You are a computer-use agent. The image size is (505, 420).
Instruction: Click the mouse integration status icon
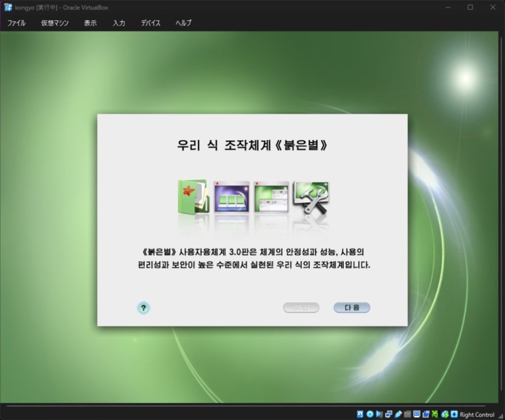[x=445, y=414]
